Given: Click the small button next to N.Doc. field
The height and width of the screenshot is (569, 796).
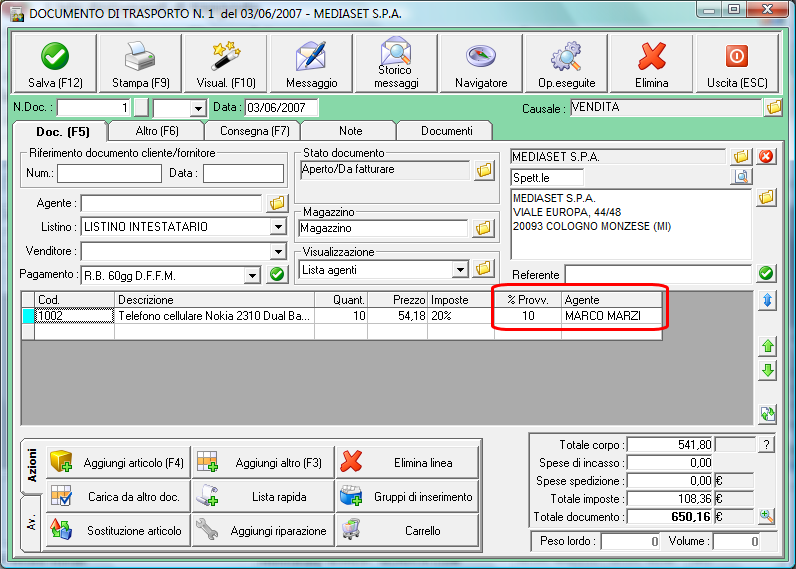Looking at the screenshot, I should coord(141,108).
